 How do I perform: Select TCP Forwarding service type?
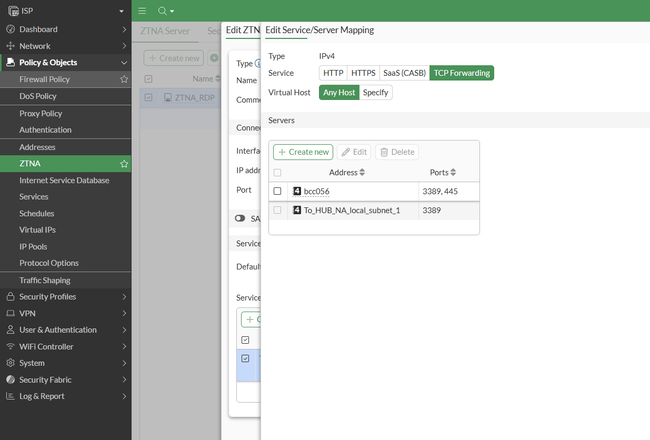click(462, 73)
